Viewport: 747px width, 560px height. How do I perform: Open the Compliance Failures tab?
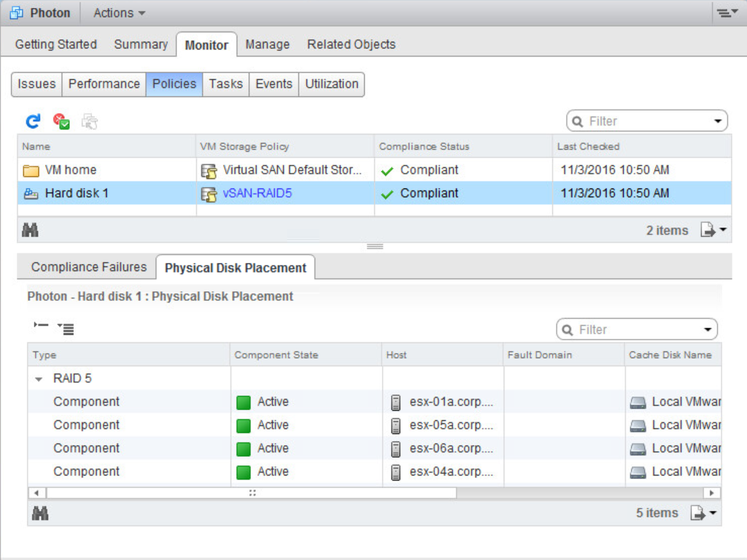(89, 267)
